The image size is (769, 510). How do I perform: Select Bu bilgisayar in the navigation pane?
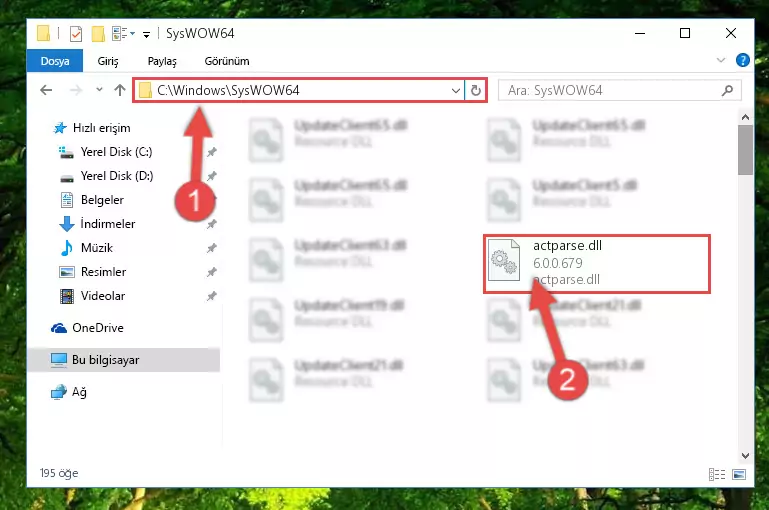click(x=105, y=360)
